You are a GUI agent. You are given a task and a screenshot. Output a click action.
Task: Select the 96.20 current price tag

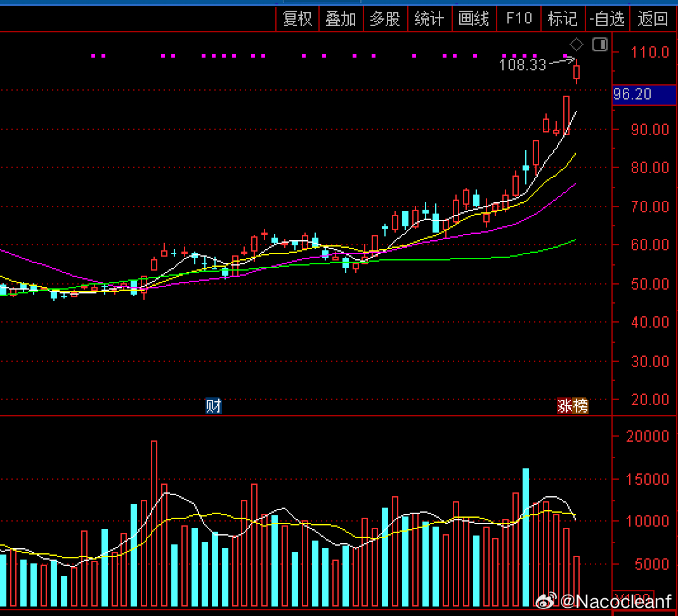644,94
